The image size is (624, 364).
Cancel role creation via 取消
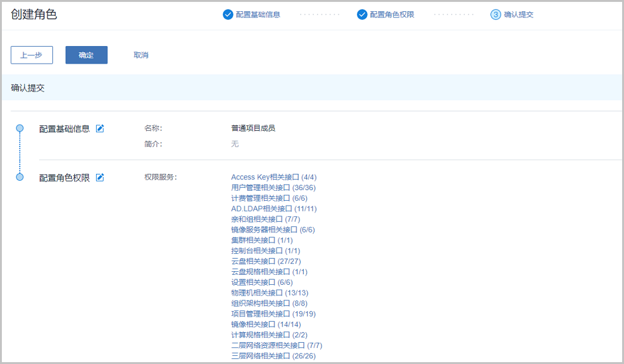tap(141, 55)
